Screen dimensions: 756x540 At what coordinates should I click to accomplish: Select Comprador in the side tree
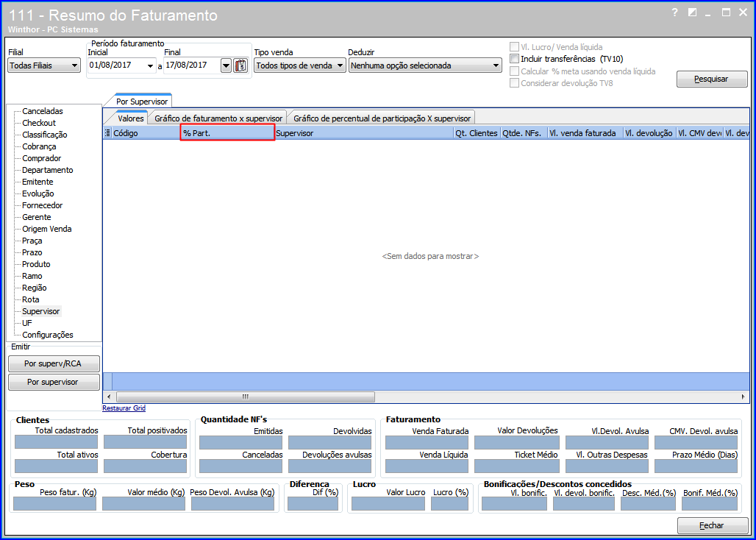click(x=41, y=158)
